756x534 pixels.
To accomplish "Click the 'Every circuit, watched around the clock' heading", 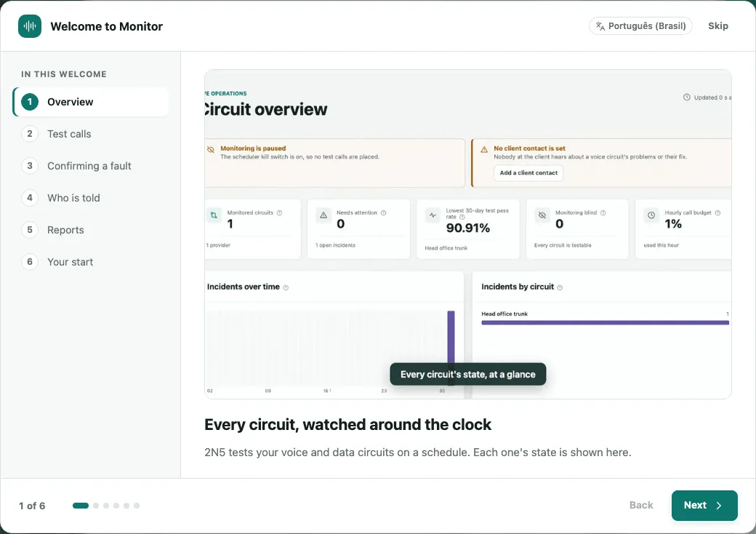I will (x=347, y=424).
